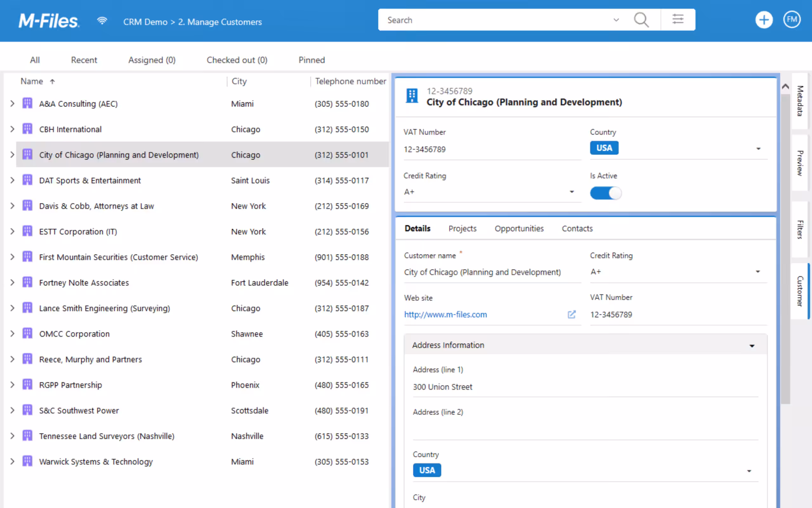Viewport: 812px width, 508px height.
Task: Click the RGPP Partnership row icon
Action: 28,384
